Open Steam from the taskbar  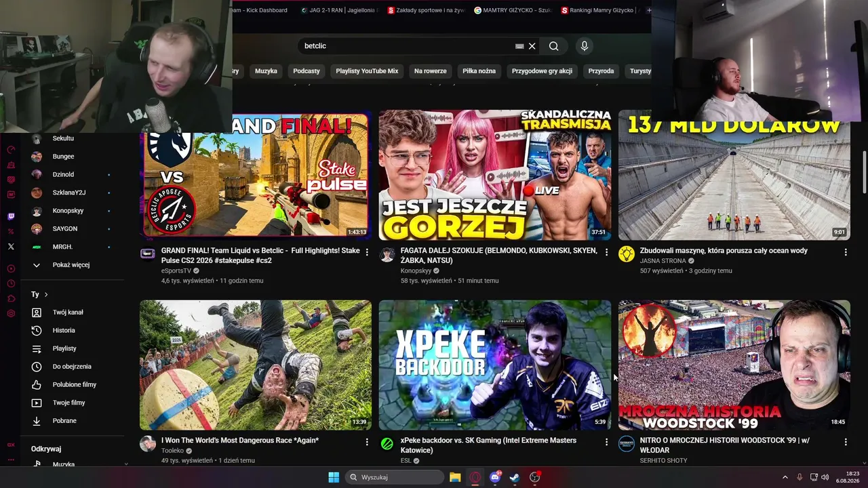[x=515, y=477]
